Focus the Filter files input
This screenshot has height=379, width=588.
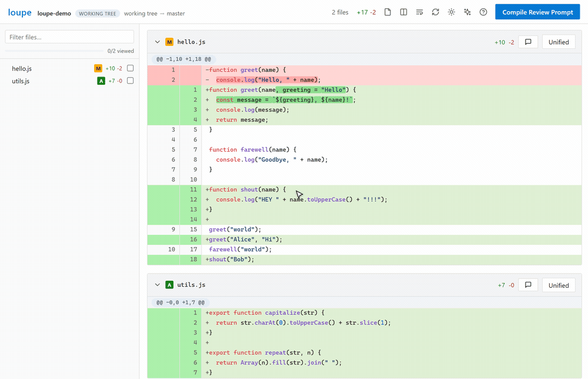[x=69, y=36]
